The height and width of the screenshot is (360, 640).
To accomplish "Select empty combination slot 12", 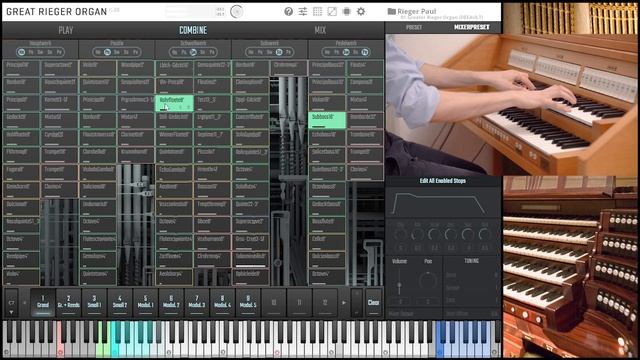I will pyautogui.click(x=325, y=302).
